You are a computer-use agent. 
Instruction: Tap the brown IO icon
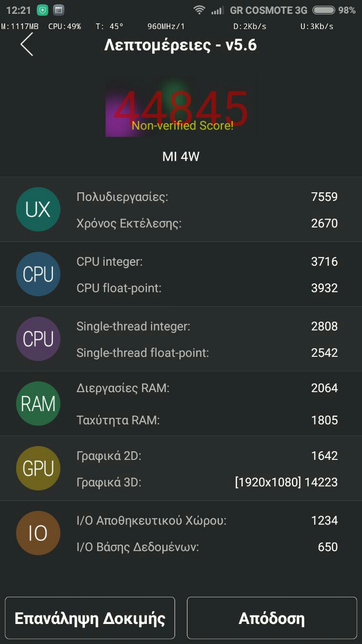(38, 533)
